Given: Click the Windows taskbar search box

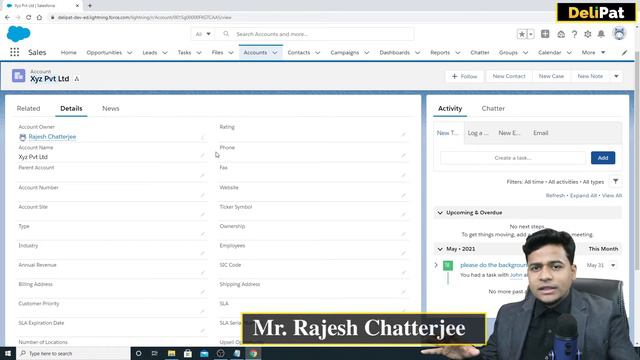Looking at the screenshot, I should (73, 353).
